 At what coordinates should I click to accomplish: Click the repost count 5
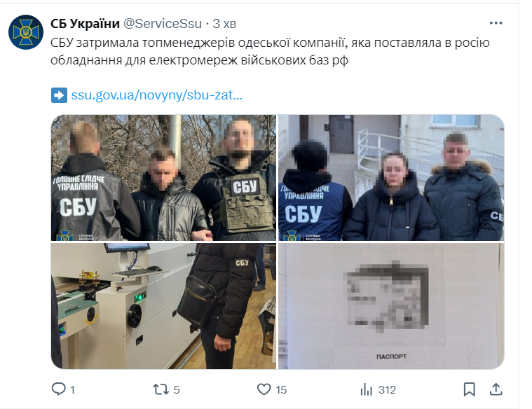pyautogui.click(x=177, y=390)
